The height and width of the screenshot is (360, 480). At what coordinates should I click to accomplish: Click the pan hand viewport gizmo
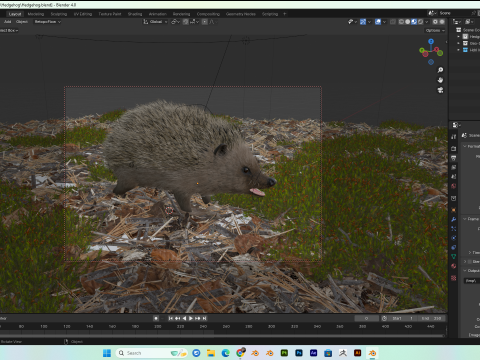[440, 80]
